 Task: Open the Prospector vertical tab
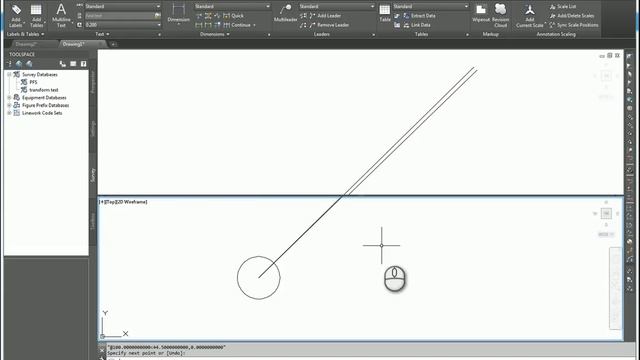[93, 82]
